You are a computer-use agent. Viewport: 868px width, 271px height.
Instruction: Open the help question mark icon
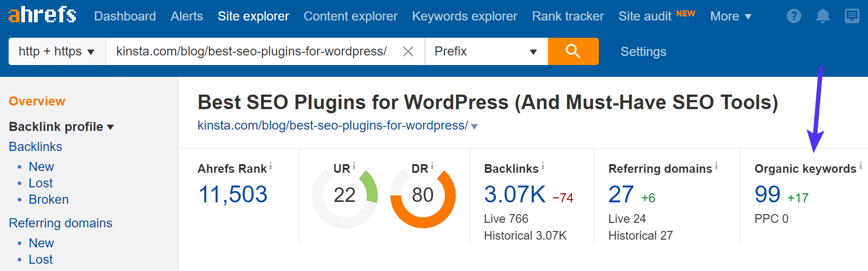794,16
